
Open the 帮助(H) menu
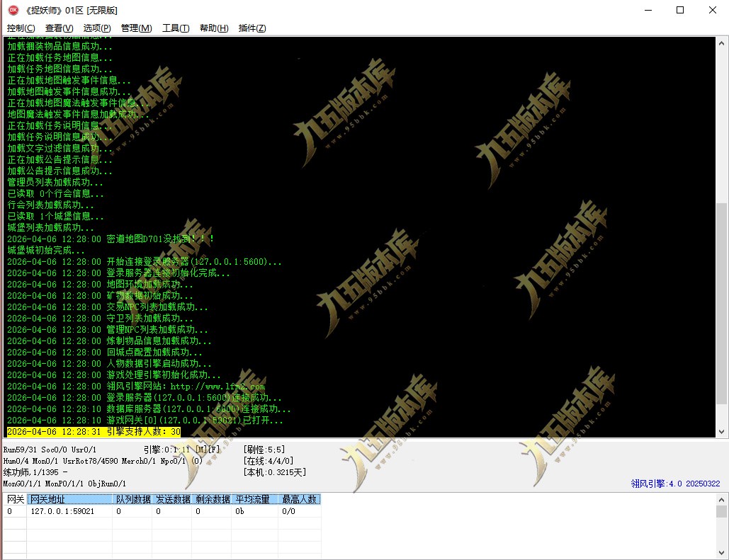[x=214, y=28]
